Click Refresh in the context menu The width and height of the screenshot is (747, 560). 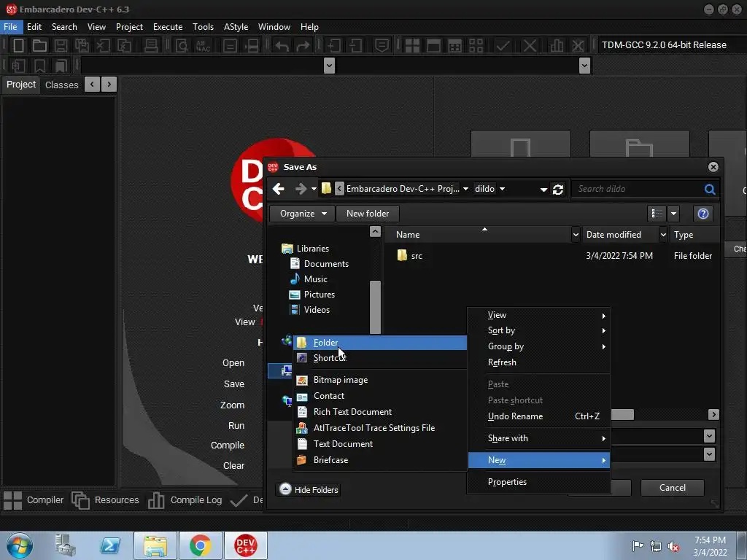click(x=539, y=363)
